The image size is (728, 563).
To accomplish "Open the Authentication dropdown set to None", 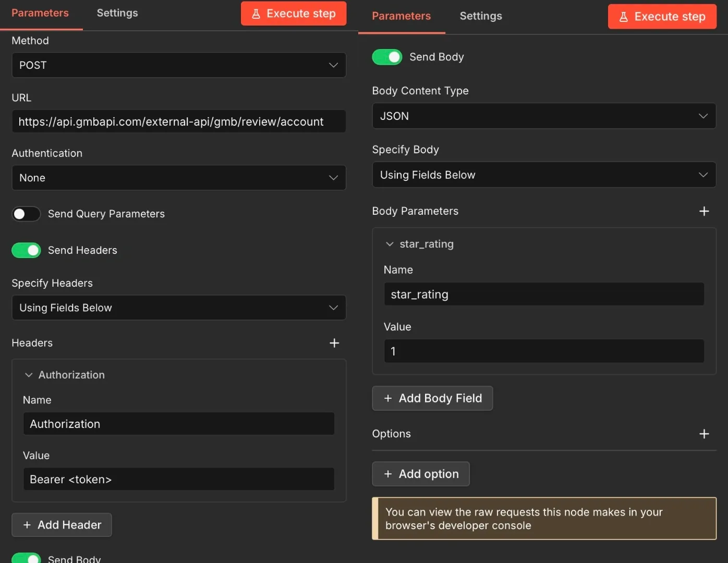I will 179,178.
